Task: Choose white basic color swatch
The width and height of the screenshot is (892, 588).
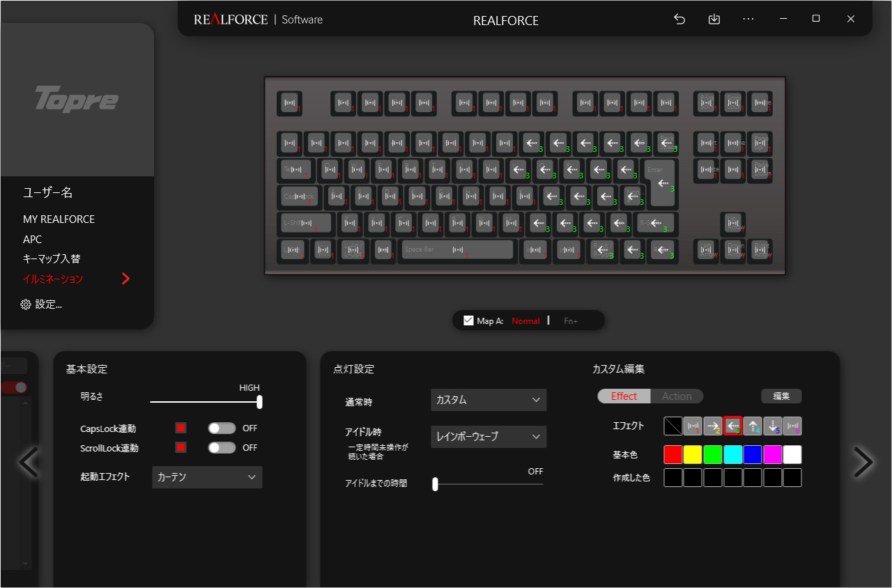Action: (792, 455)
